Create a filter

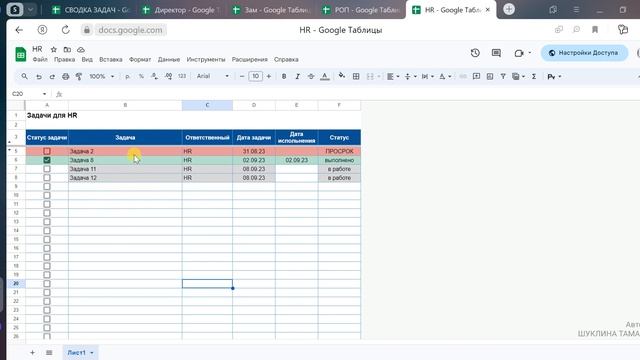[x=503, y=76]
